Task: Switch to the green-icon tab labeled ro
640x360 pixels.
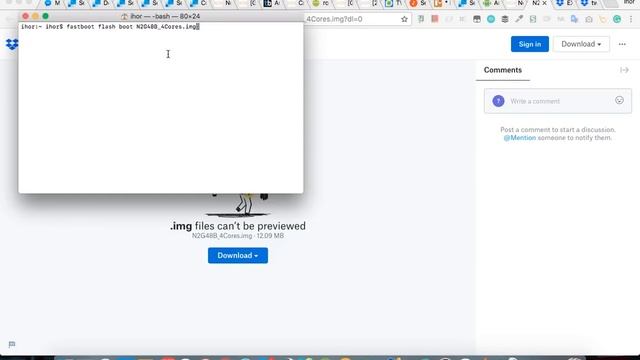Action: [320, 3]
